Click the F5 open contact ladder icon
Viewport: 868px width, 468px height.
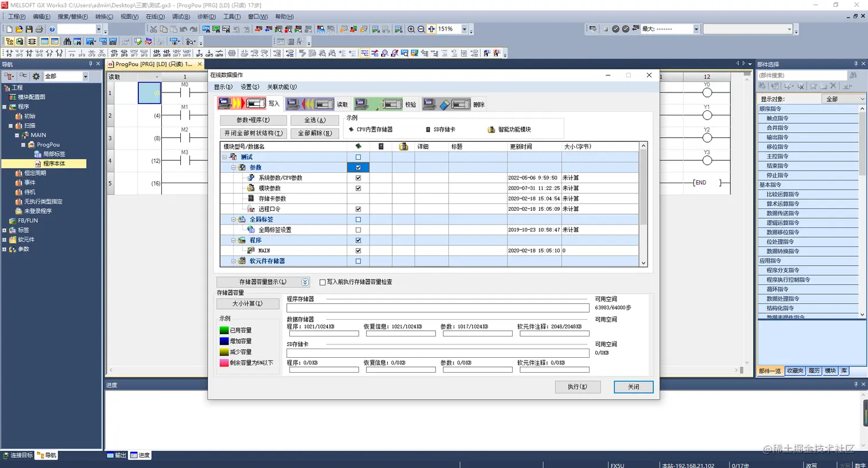pyautogui.click(x=9, y=53)
